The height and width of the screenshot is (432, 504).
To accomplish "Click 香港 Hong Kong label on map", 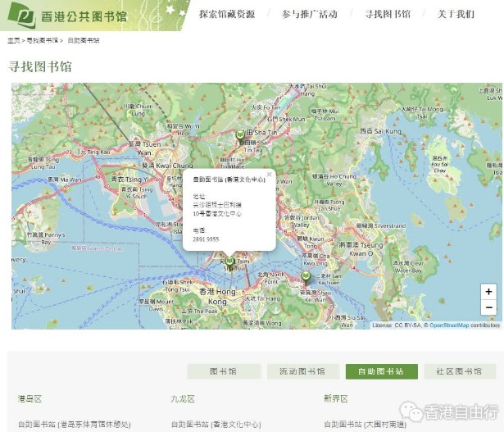I will [x=218, y=296].
